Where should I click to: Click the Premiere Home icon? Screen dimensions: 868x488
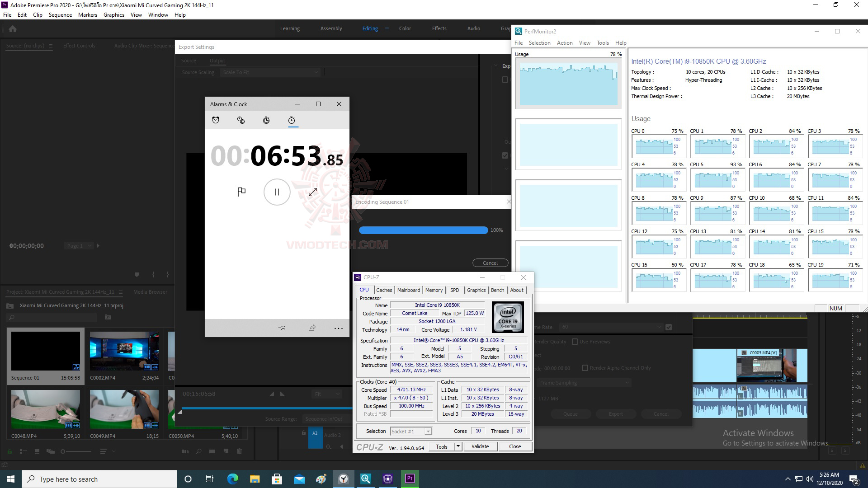[x=13, y=29]
